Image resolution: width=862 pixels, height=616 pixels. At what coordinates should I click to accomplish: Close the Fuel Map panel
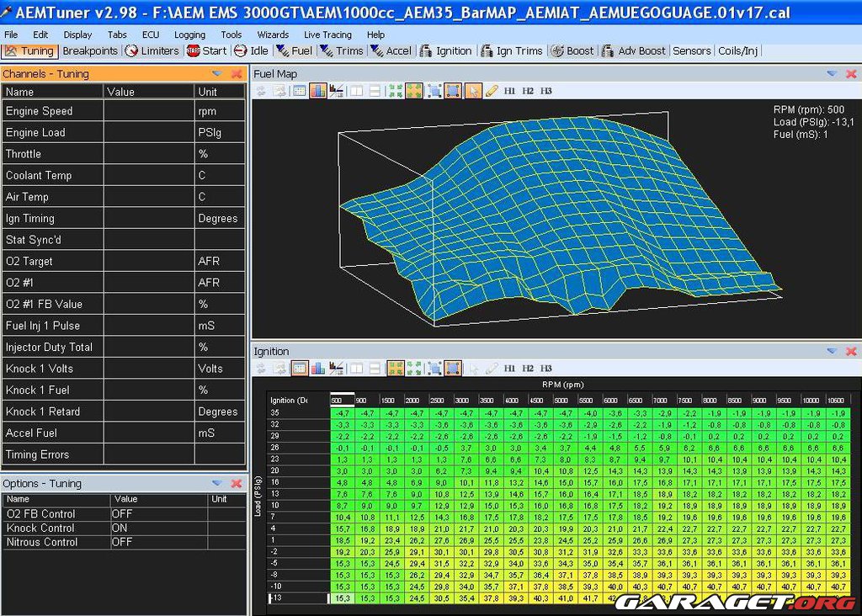(851, 74)
